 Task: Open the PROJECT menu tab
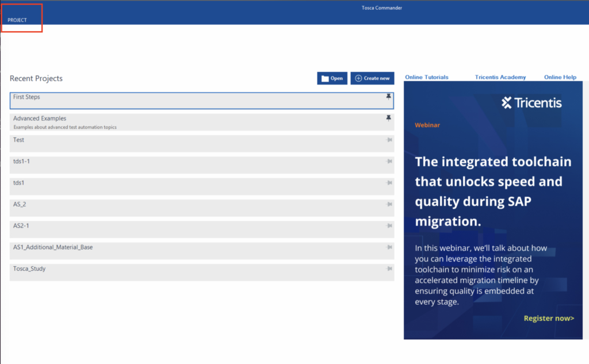pos(17,20)
